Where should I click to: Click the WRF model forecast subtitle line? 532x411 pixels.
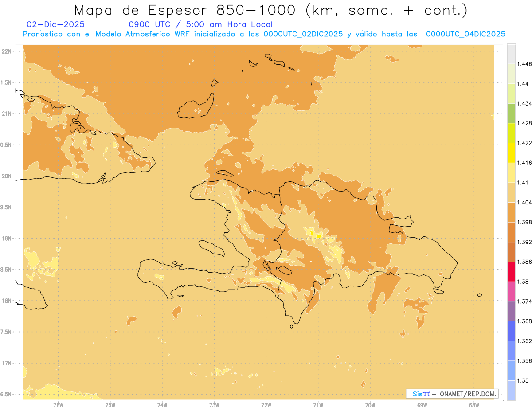click(x=264, y=34)
